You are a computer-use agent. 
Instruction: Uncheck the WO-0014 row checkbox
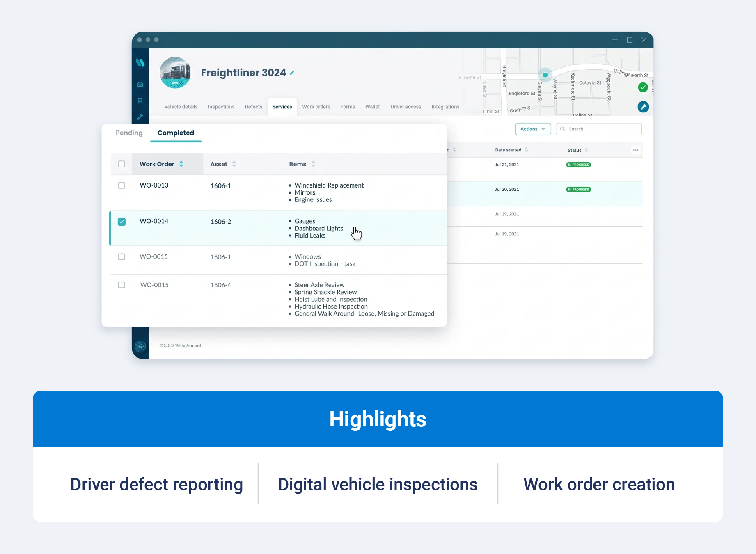(121, 222)
